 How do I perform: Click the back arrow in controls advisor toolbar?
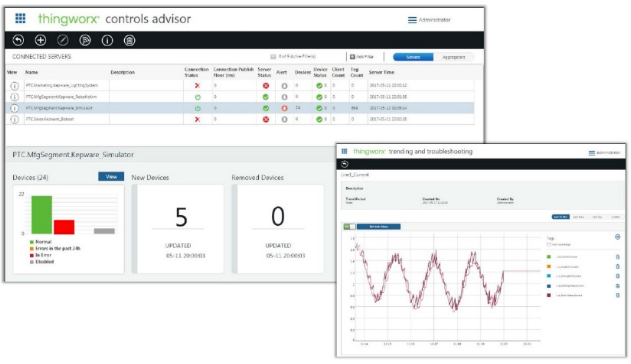click(18, 40)
